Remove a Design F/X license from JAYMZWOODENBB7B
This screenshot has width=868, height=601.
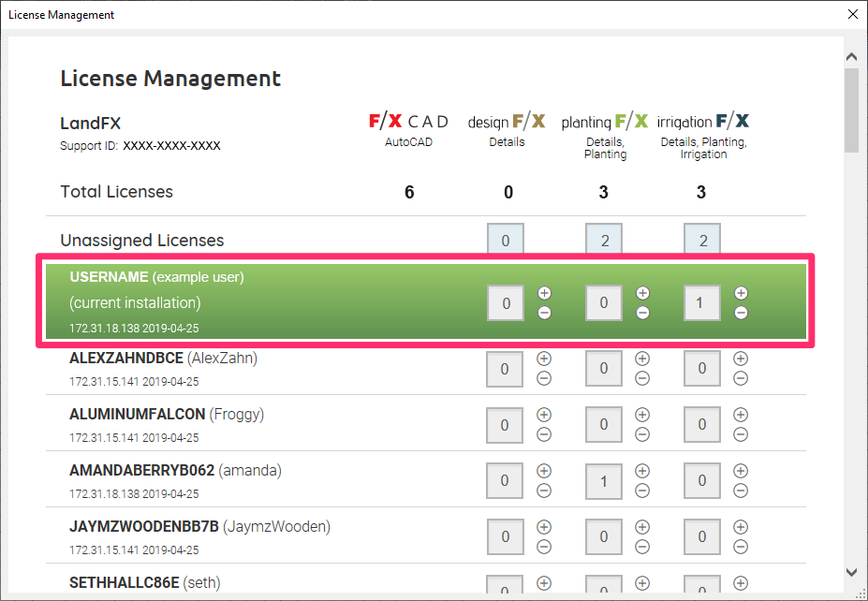point(544,547)
